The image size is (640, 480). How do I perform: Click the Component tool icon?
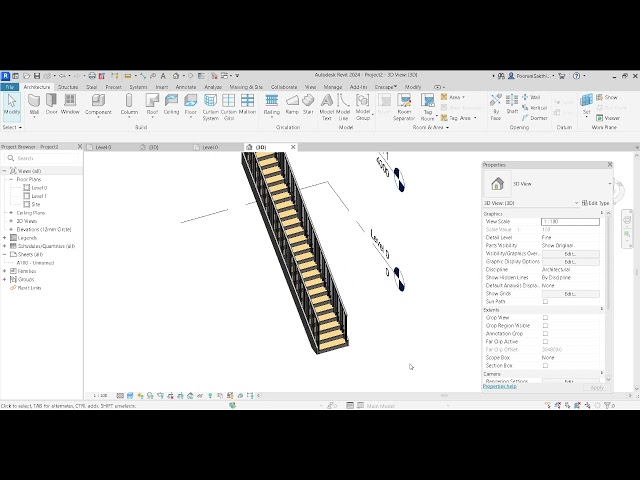pos(98,100)
